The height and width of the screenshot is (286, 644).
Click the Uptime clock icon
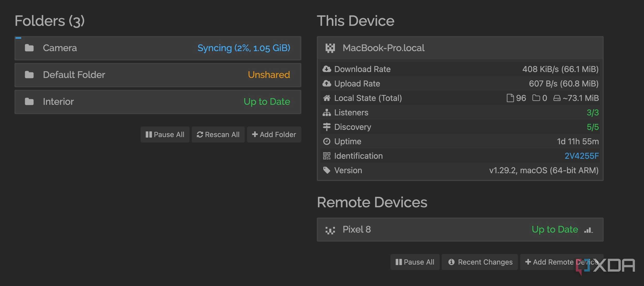[327, 141]
